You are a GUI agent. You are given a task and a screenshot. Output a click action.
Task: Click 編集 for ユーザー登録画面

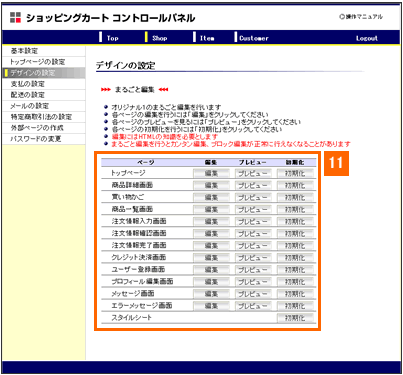pyautogui.click(x=211, y=269)
